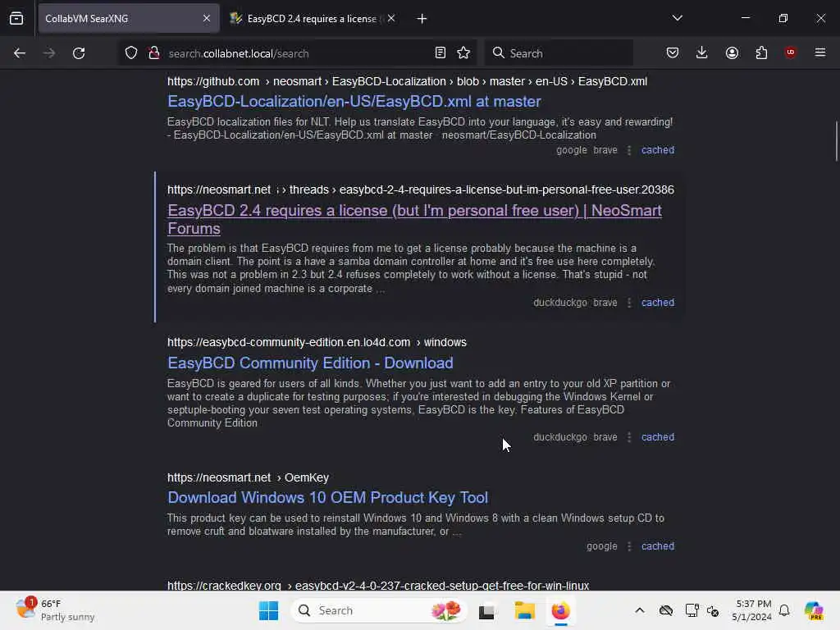Image resolution: width=840 pixels, height=630 pixels.
Task: Go back one page
Action: pos(20,53)
